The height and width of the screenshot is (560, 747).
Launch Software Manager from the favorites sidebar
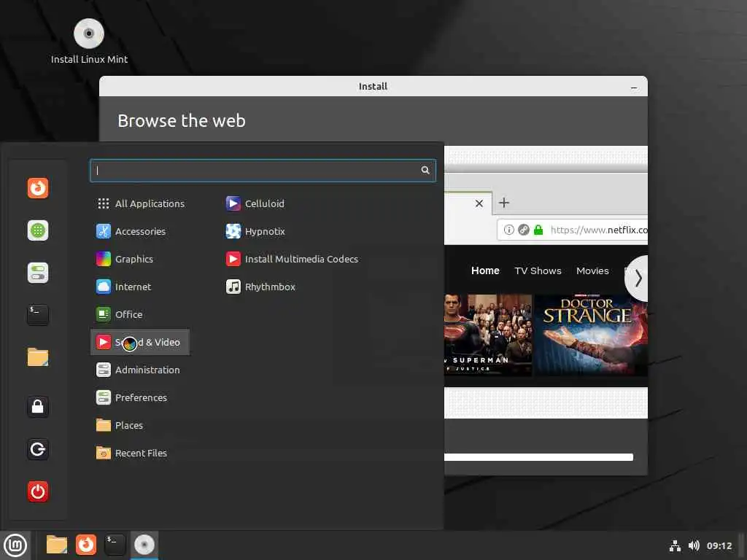38,230
